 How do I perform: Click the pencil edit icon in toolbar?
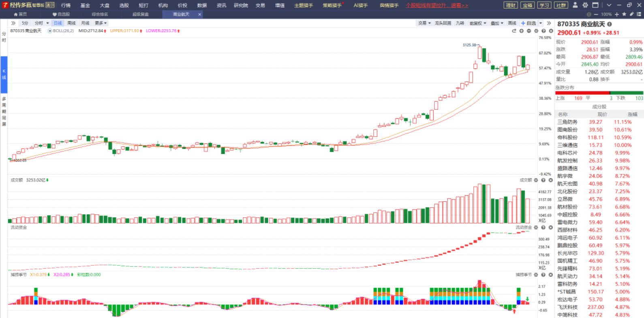pos(631,14)
